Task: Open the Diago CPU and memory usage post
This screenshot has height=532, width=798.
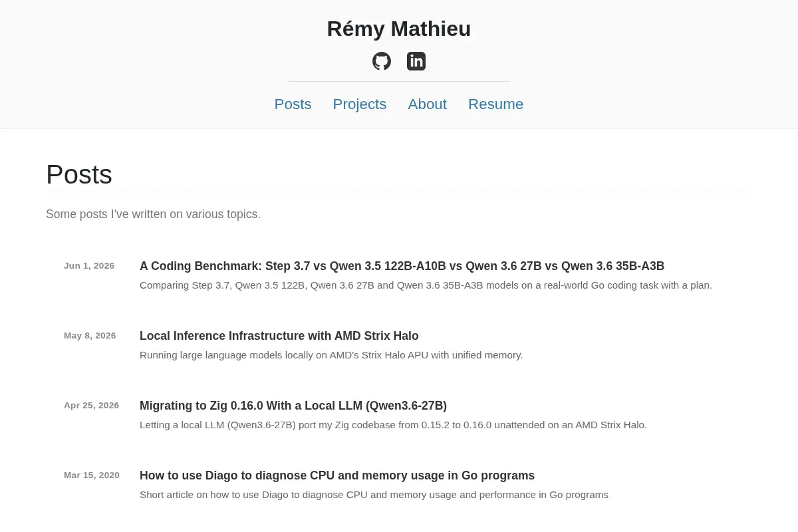Action: point(337,475)
